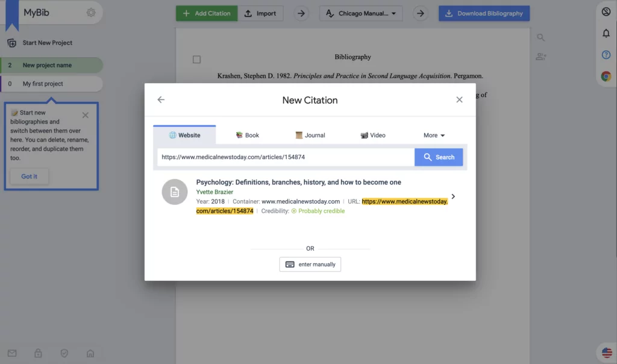617x364 pixels.
Task: Download Bibliography button
Action: pyautogui.click(x=484, y=13)
